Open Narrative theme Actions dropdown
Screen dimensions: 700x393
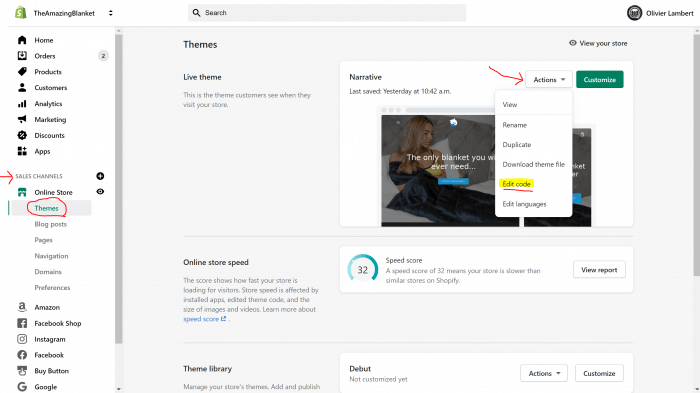point(549,79)
